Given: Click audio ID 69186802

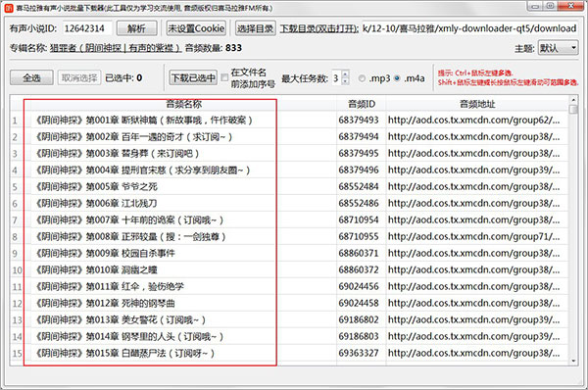Looking at the screenshot, I should pos(359,319).
